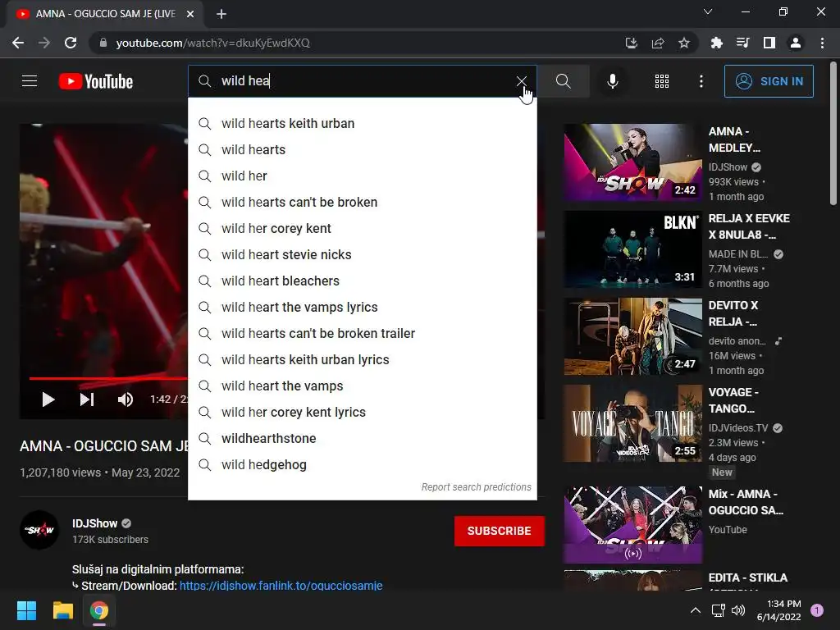The height and width of the screenshot is (630, 840).
Task: Play the video with the play button
Action: pos(48,399)
